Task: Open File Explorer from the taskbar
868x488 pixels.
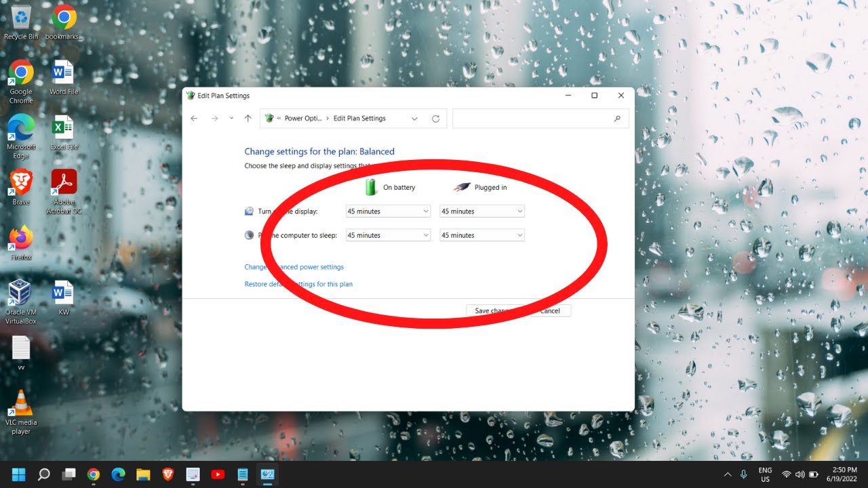Action: 143,474
